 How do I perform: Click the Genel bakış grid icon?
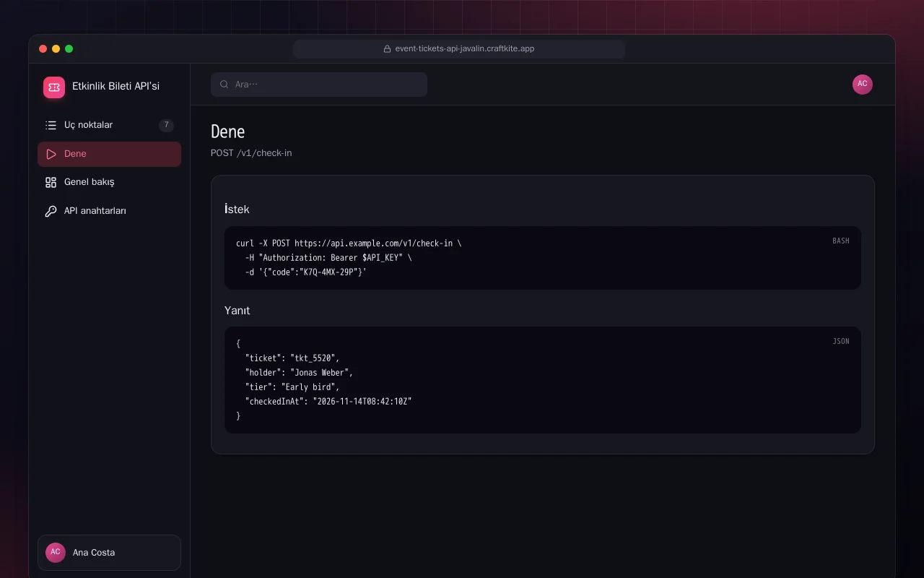pyautogui.click(x=51, y=182)
